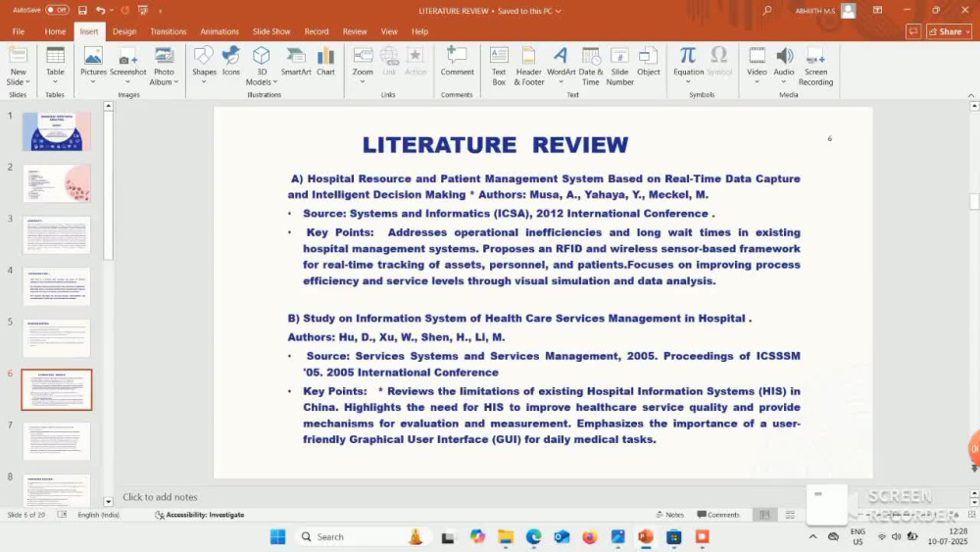Open Photo Album tool

coord(164,66)
